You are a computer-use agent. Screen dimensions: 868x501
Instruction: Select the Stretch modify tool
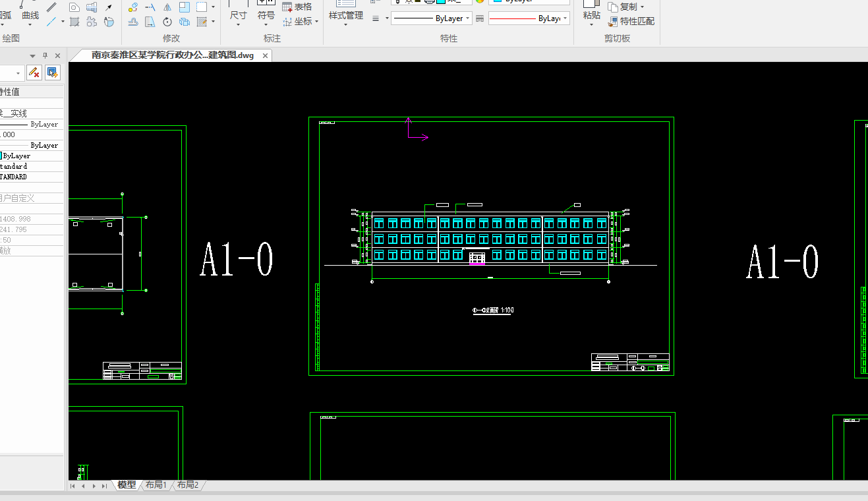[x=150, y=22]
